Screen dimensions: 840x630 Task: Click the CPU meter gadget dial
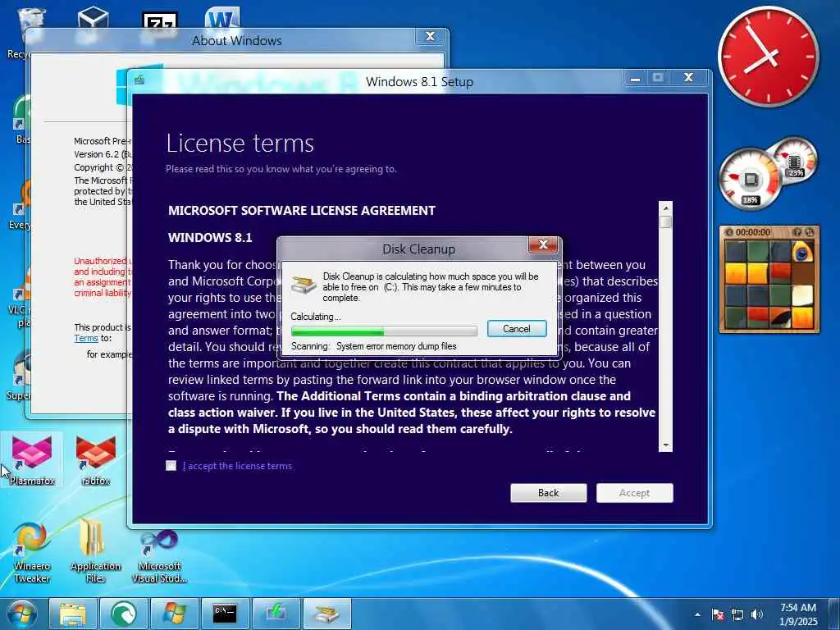[751, 180]
